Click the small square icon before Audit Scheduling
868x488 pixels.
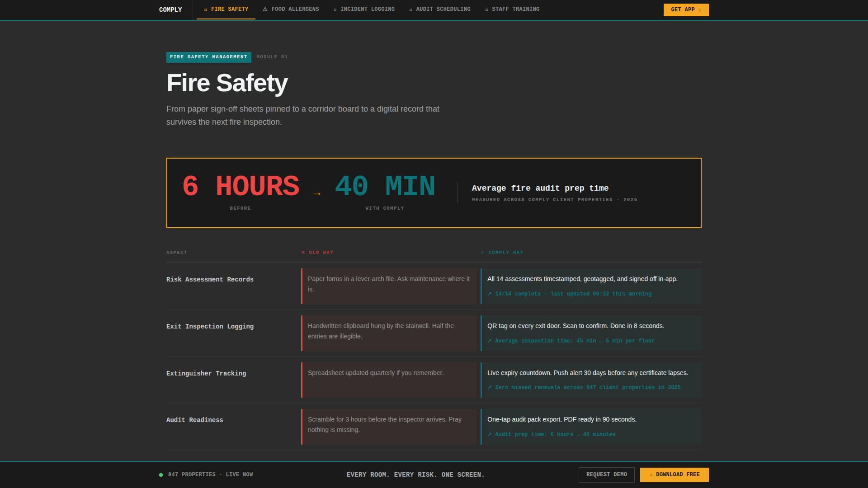point(410,9)
